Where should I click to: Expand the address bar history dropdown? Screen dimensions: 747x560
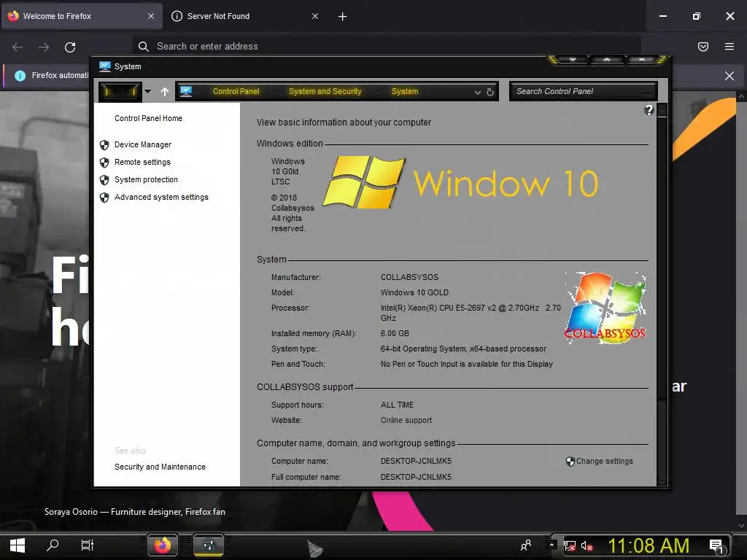click(477, 92)
